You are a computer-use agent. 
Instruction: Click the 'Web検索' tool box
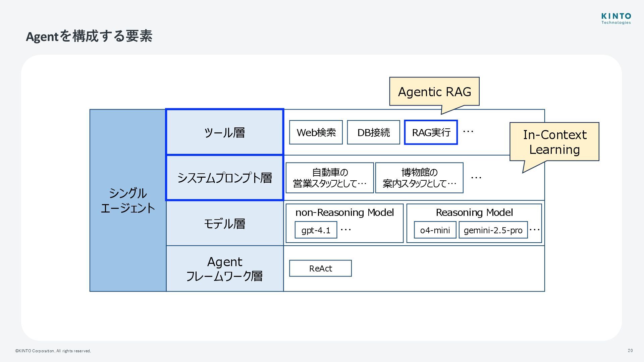(x=316, y=132)
